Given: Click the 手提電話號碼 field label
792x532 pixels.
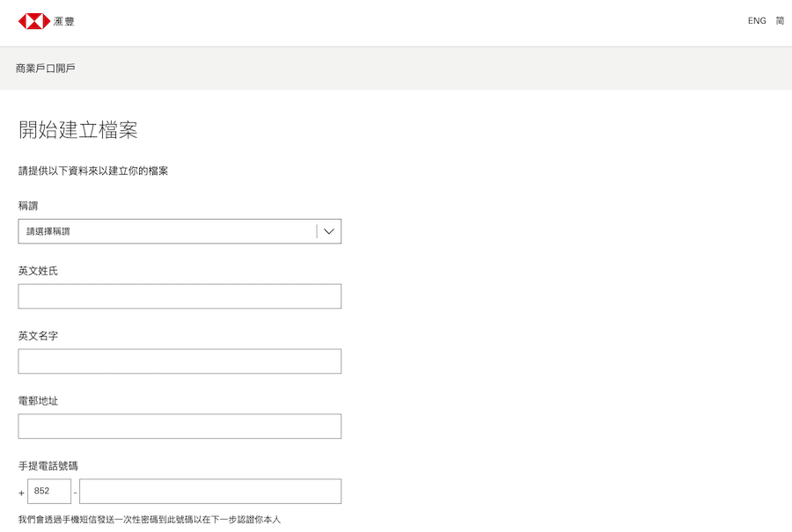Looking at the screenshot, I should (48, 466).
